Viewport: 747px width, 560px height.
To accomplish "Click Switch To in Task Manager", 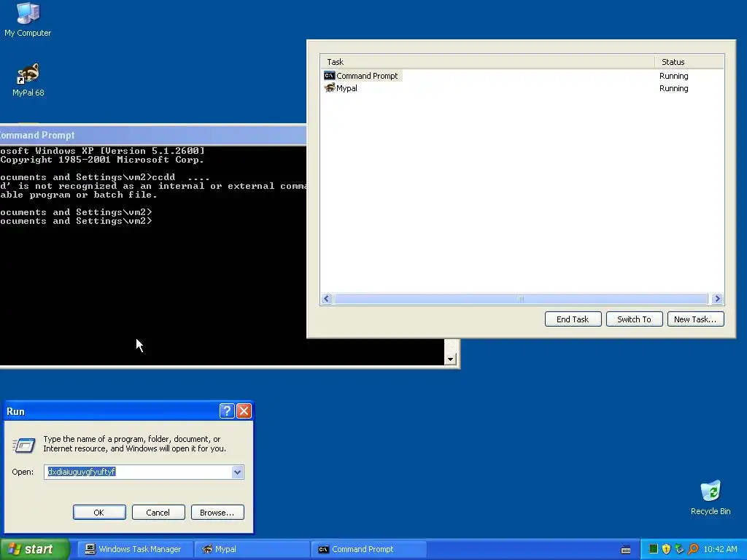I will 634,319.
